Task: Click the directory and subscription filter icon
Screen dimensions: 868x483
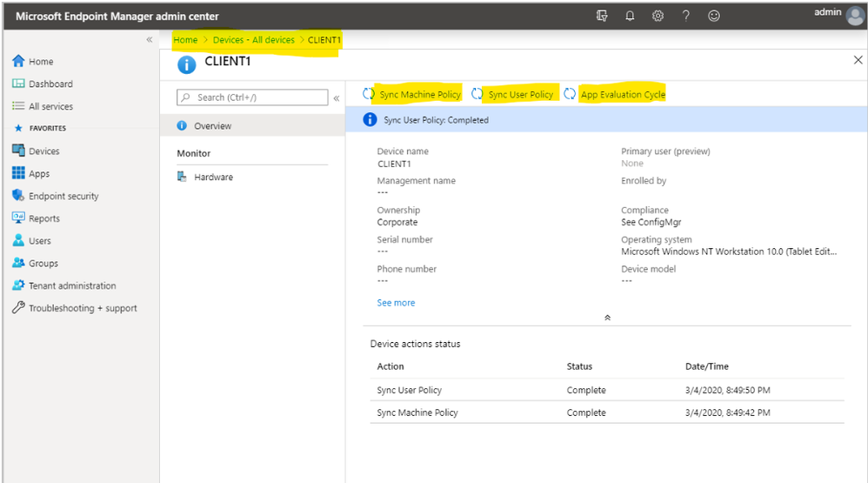Action: pos(602,16)
